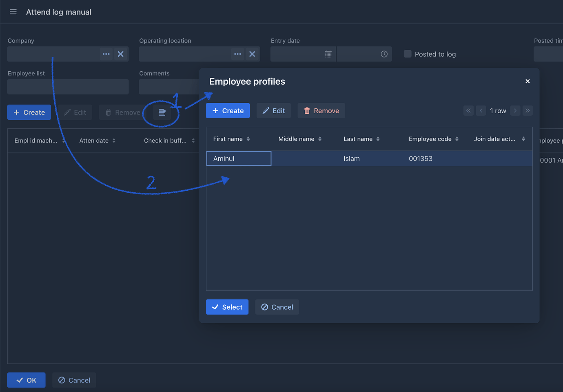This screenshot has height=392, width=563.
Task: Click Remove in Employee profiles dialog
Action: (321, 110)
